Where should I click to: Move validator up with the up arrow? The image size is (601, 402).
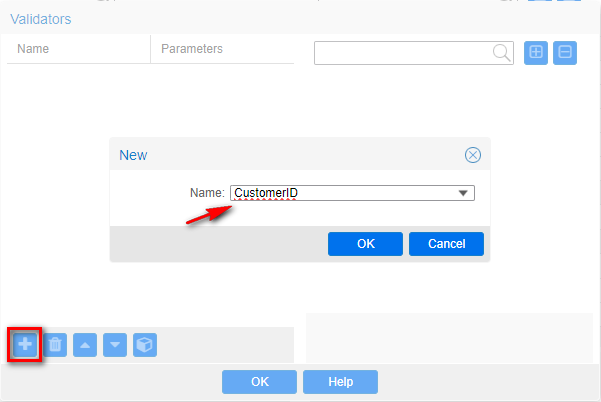tap(86, 345)
